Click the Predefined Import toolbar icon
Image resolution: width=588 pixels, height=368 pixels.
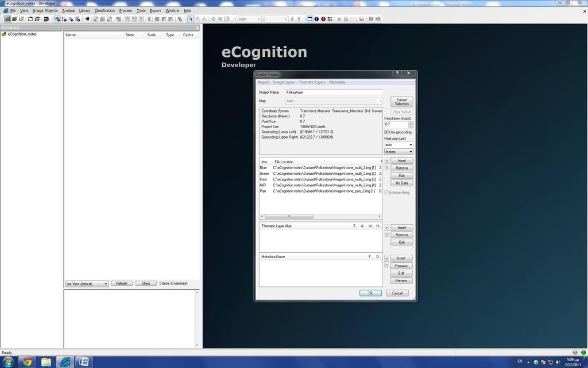[46, 19]
